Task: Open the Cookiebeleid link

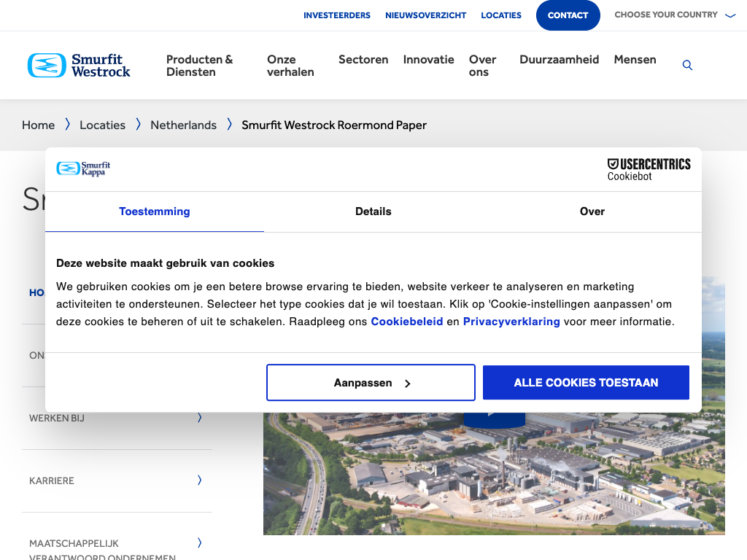Action: 407,322
